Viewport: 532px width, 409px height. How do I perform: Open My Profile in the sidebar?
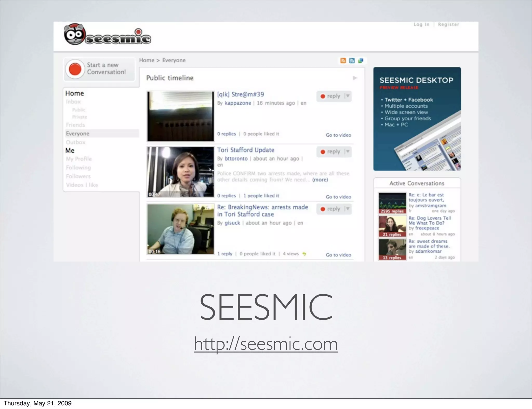tap(79, 159)
